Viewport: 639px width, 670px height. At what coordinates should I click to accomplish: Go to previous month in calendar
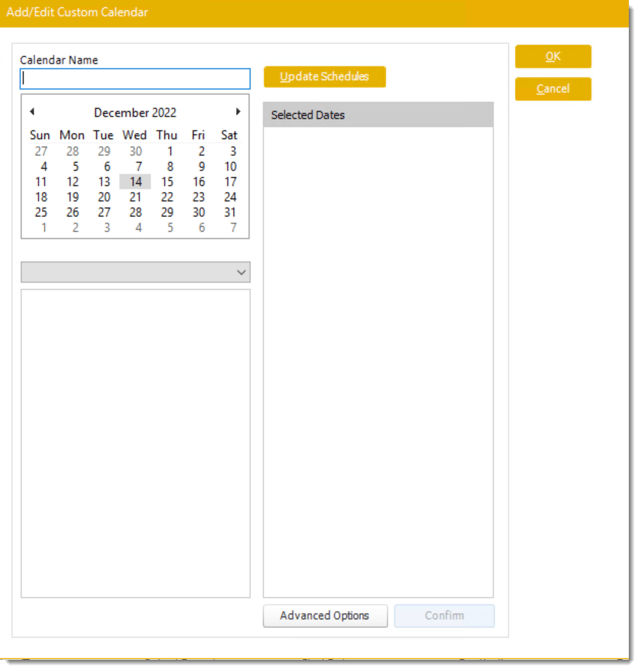click(x=32, y=112)
